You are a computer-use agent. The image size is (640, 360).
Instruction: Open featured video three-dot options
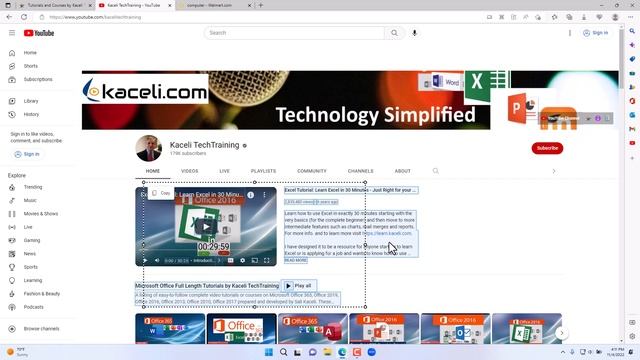[x=264, y=195]
